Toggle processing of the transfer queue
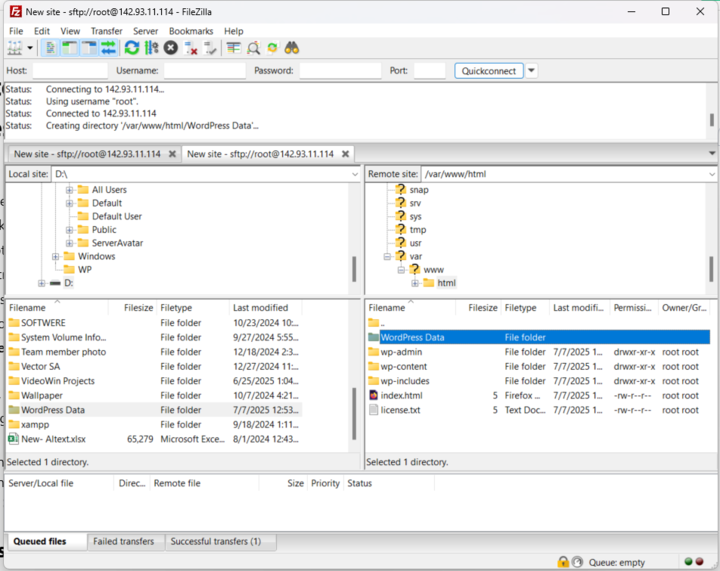720x571 pixels. [x=151, y=48]
